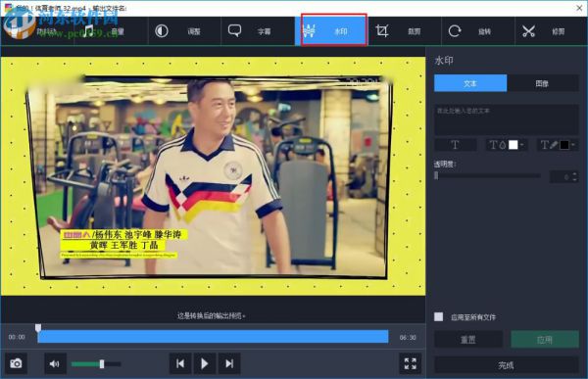Increase transparency with the up stepper arrow
Screen dimensions: 588x379
[575, 174]
